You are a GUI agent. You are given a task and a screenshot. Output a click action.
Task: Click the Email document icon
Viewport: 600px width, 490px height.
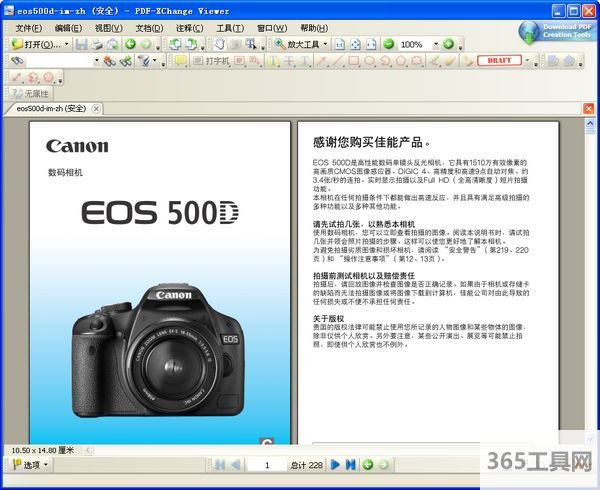click(112, 44)
